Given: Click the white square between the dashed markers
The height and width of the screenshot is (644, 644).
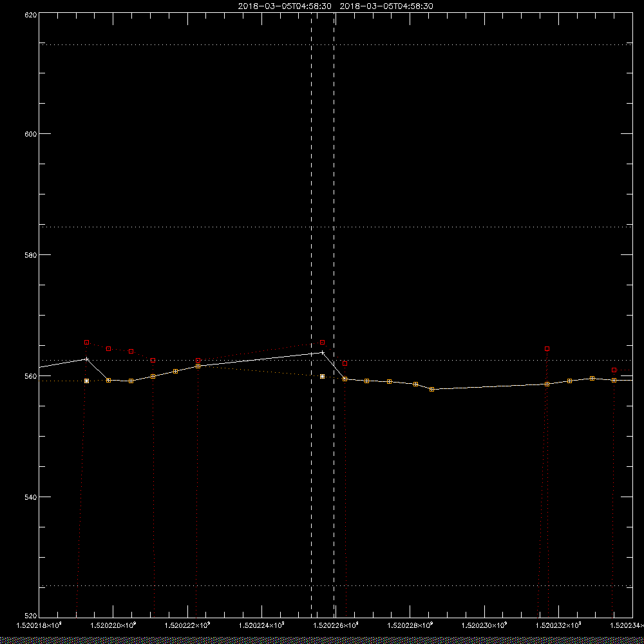Looking at the screenshot, I should point(322,376).
